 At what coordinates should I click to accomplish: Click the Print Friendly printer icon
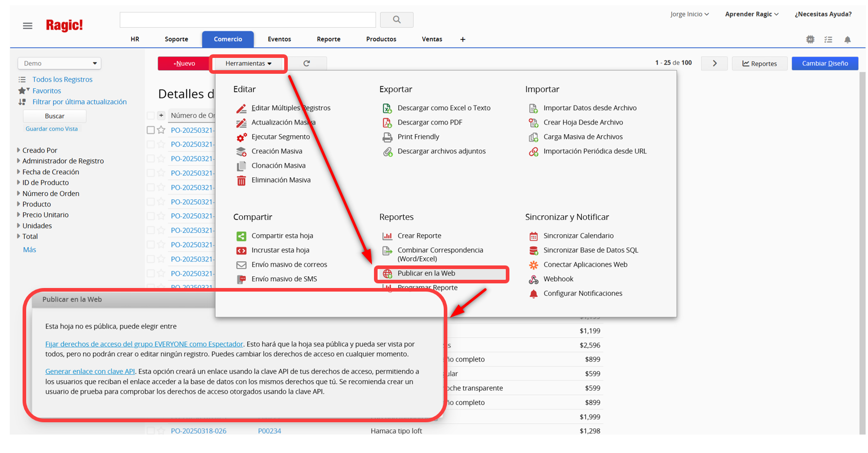[x=387, y=137]
